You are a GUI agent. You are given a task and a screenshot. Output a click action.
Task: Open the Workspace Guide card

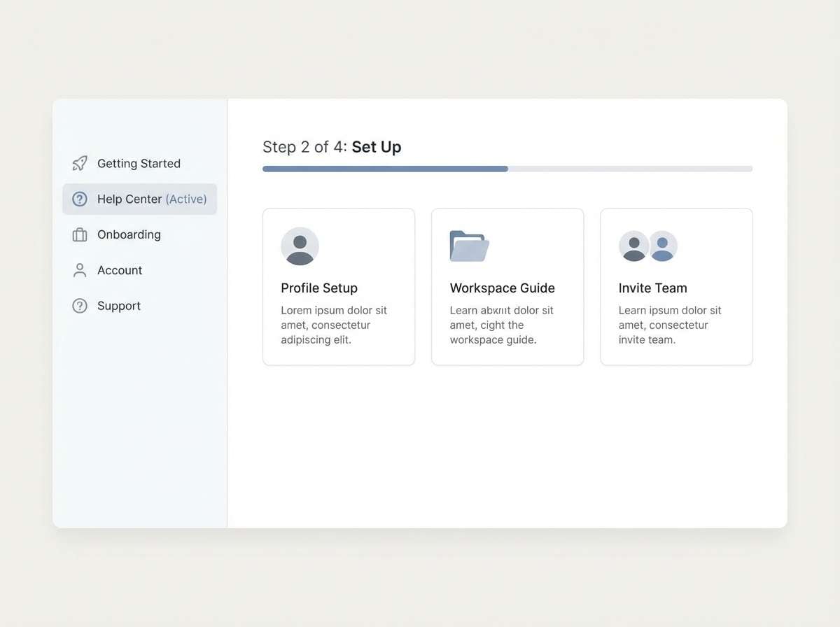507,286
